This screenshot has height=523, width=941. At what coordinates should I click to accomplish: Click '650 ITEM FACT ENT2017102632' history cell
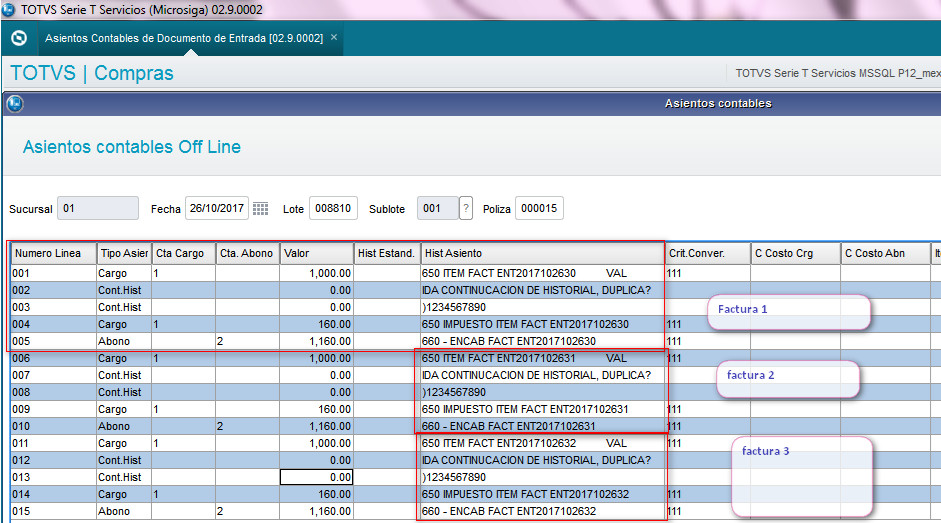543,443
